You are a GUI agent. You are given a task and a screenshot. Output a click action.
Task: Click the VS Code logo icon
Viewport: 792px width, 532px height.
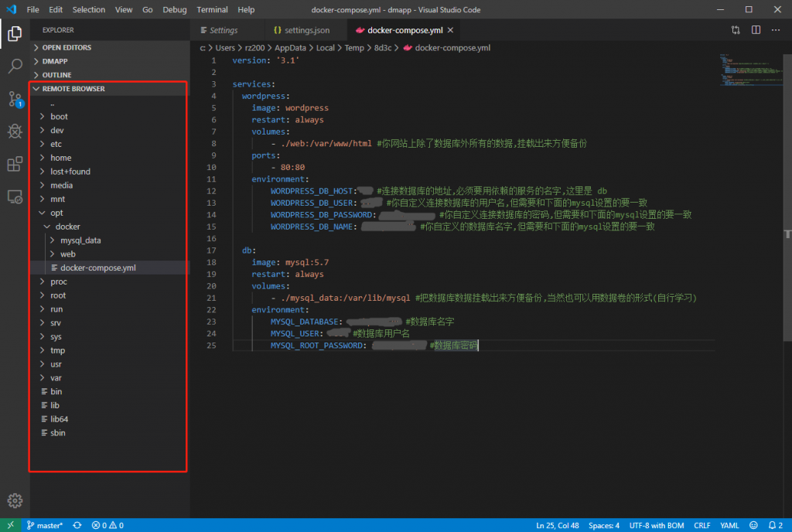(11, 9)
